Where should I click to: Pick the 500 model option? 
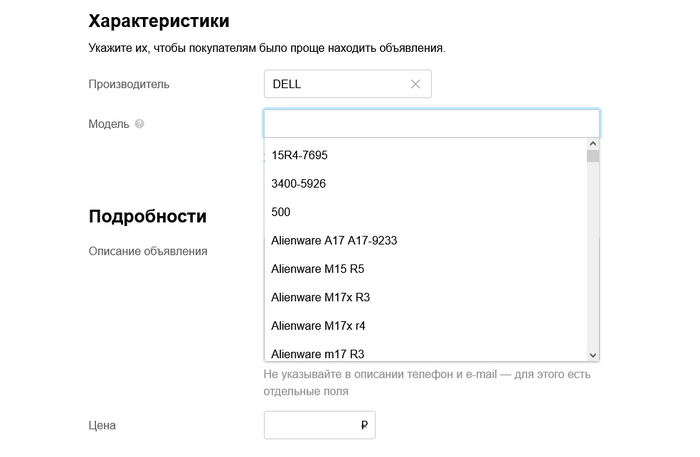pos(281,212)
